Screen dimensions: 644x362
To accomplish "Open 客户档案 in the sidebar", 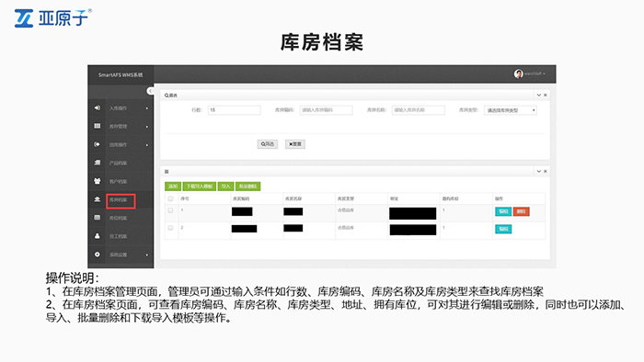I will click(119, 182).
